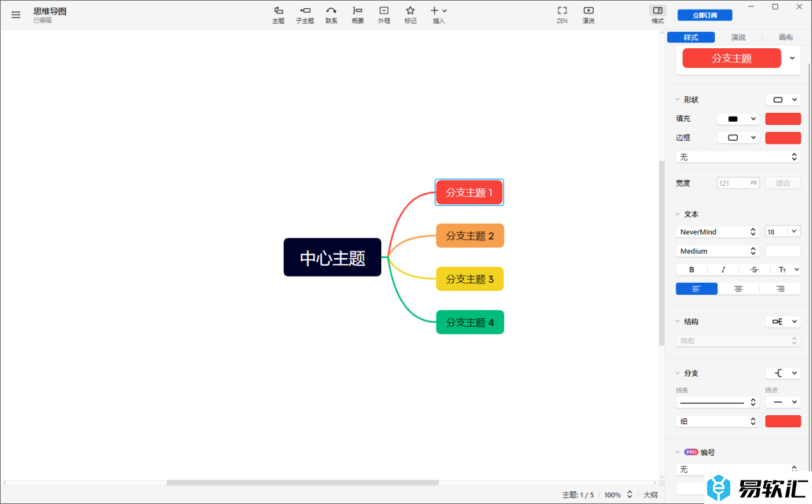Click the 宽度 width input field

738,183
